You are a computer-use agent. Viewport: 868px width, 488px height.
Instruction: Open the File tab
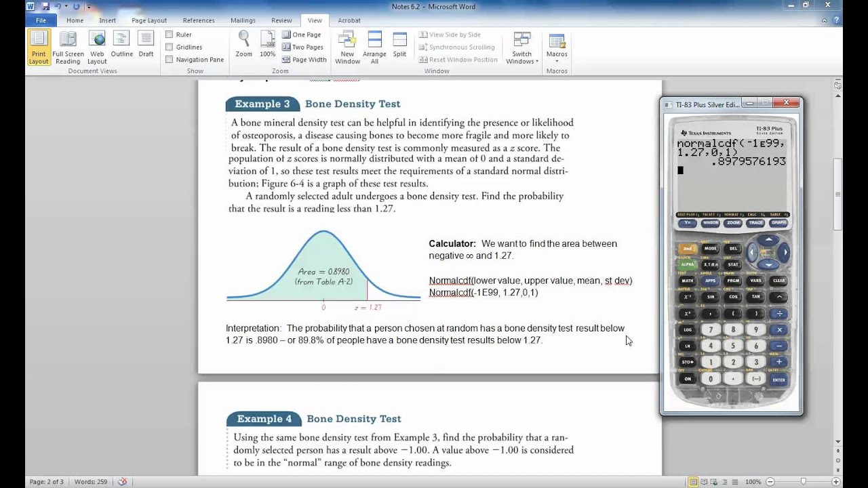(41, 20)
